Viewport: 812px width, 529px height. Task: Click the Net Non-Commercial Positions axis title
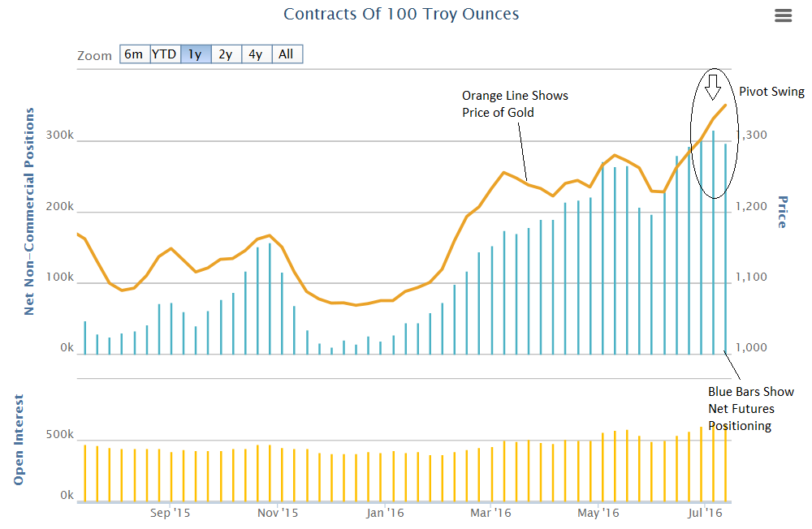(x=29, y=211)
